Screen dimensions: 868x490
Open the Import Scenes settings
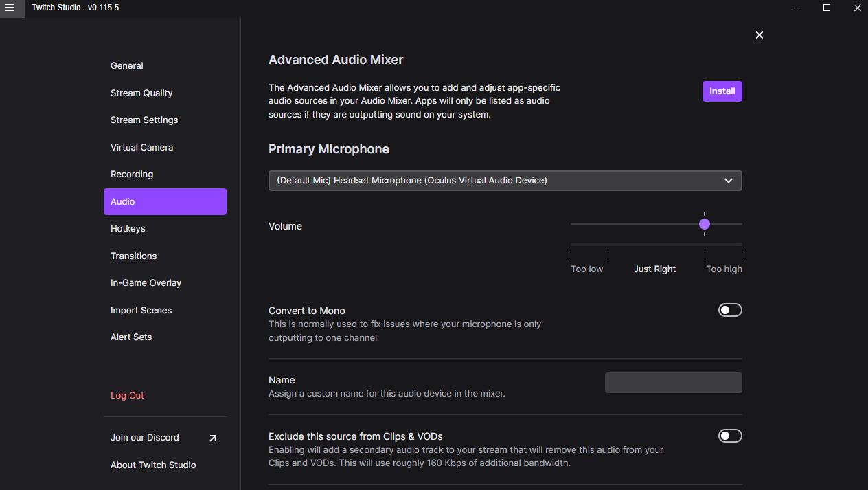[x=141, y=310]
